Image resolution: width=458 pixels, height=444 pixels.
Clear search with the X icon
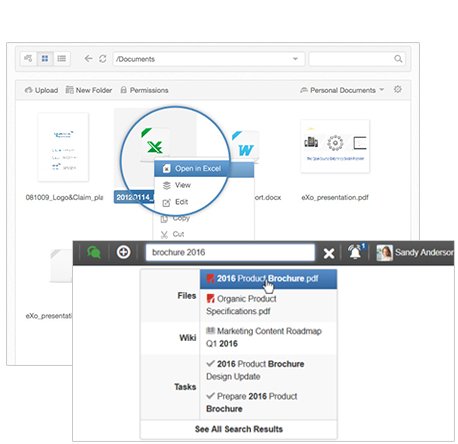tap(329, 253)
